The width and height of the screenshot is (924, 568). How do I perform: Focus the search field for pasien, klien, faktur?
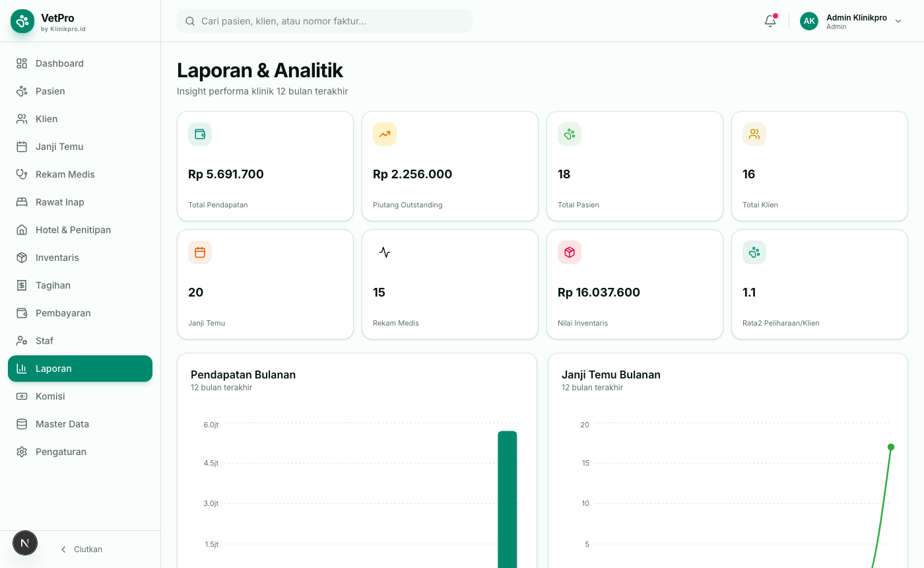(325, 21)
